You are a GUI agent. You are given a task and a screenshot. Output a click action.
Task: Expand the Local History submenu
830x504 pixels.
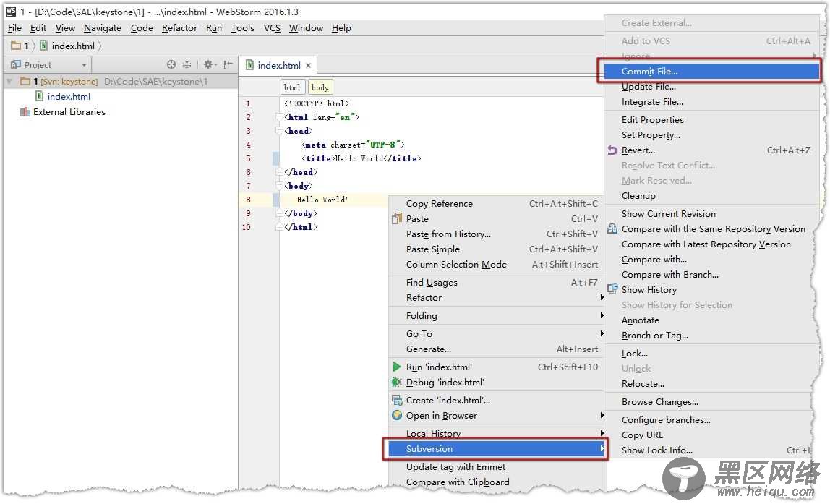602,434
